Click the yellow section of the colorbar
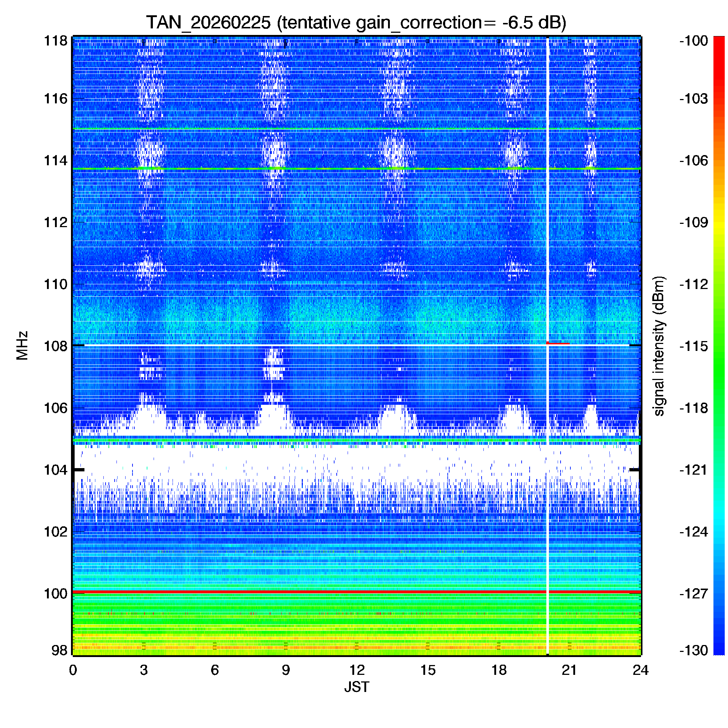The height and width of the screenshot is (728, 728). (x=719, y=226)
